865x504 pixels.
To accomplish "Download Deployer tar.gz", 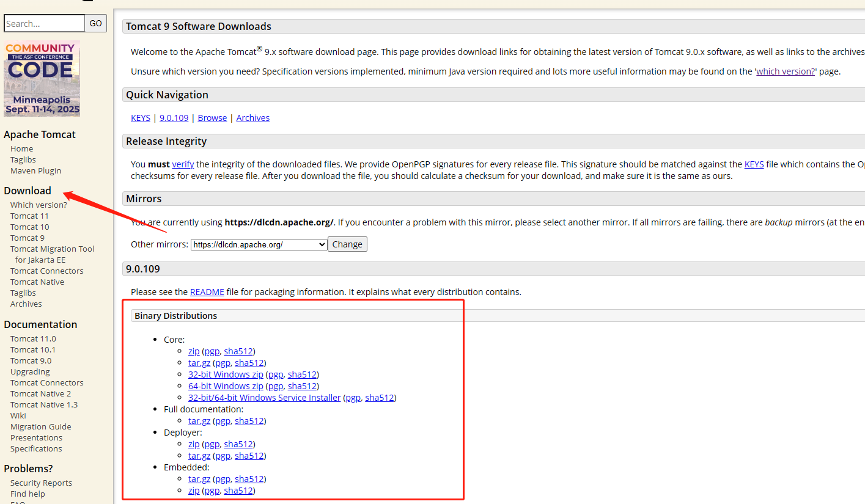I will (x=199, y=456).
